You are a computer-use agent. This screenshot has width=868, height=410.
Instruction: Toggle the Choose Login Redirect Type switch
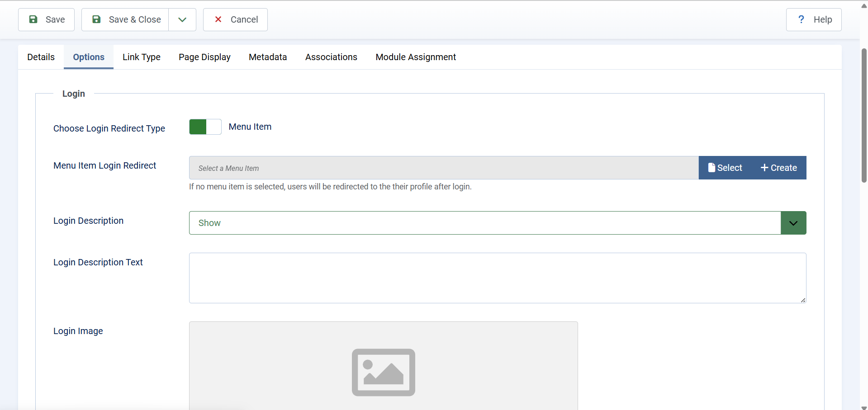(205, 127)
